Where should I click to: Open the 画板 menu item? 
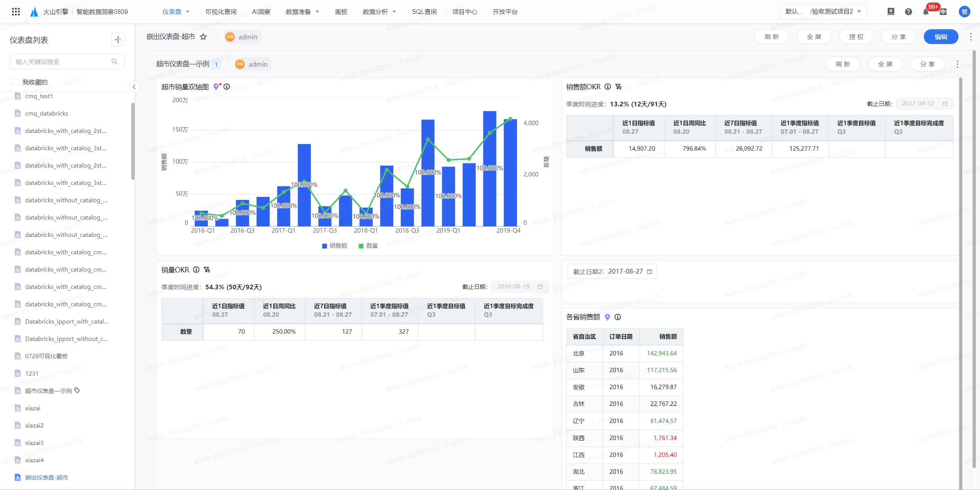point(341,12)
